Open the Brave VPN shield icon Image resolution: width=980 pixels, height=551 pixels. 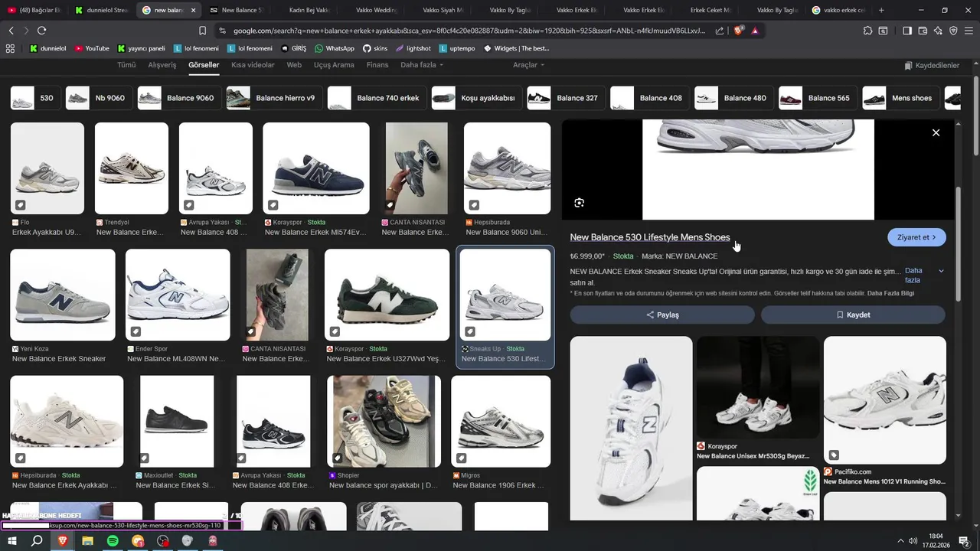[953, 31]
